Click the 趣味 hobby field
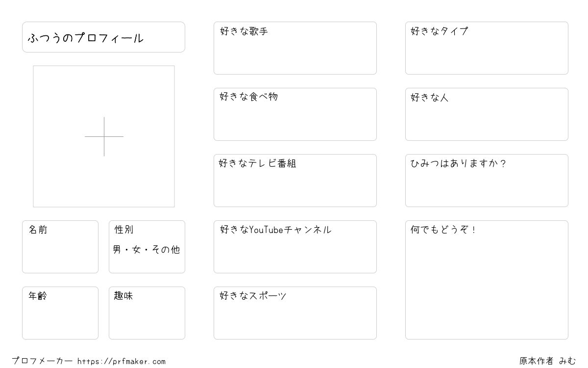Screen dimensions: 588x368 click(x=147, y=313)
